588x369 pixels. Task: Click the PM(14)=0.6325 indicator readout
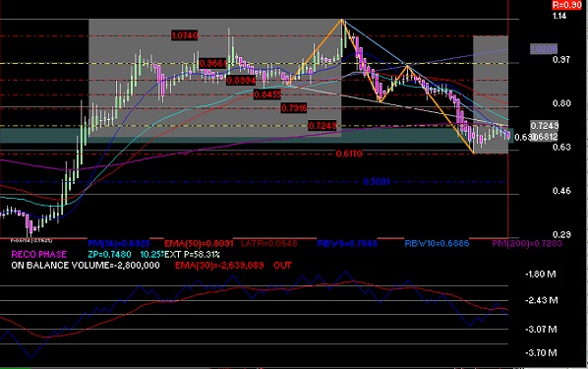tap(119, 244)
